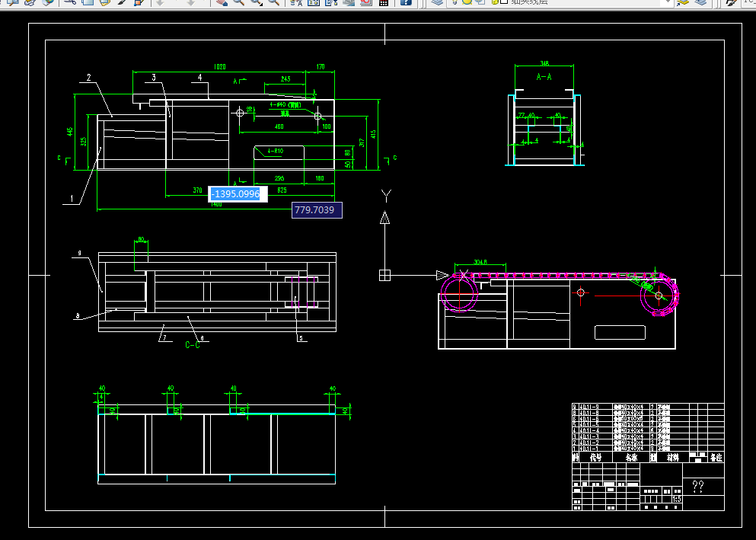Select the A-A section label

544,77
